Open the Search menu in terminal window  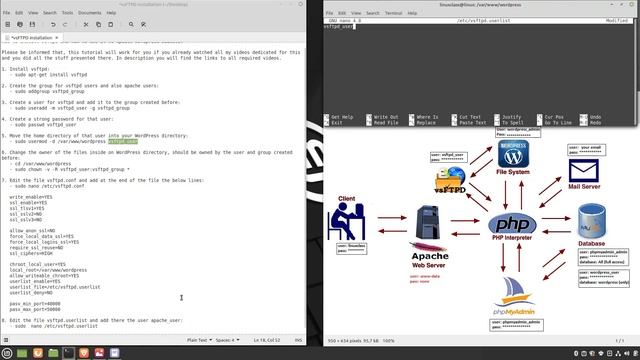click(x=373, y=13)
